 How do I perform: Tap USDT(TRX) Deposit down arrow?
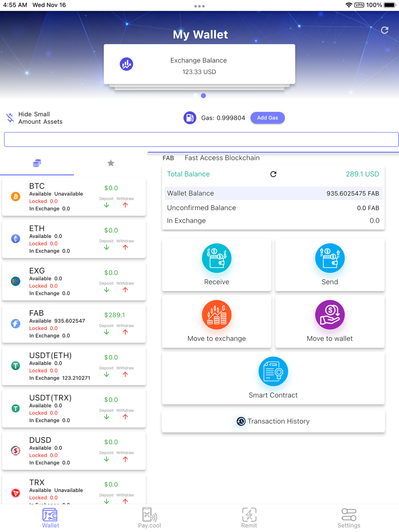(x=107, y=417)
